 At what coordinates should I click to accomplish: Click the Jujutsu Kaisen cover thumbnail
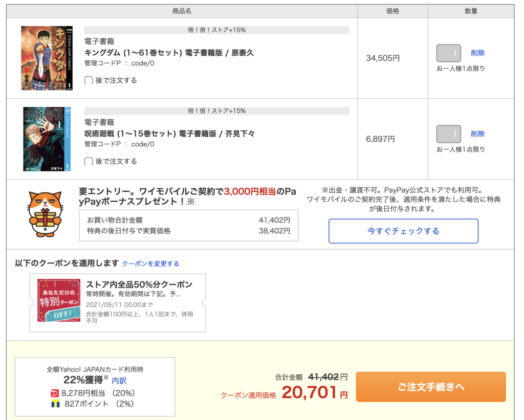(x=47, y=139)
